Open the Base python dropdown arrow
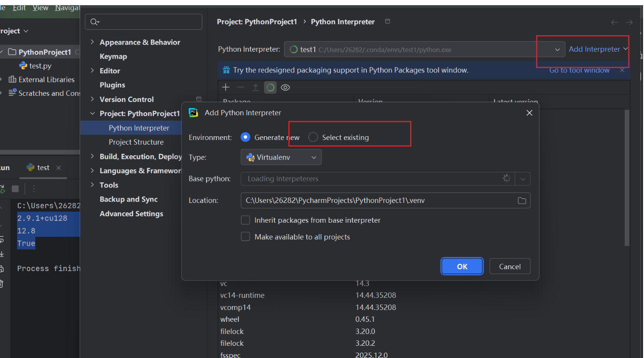The height and width of the screenshot is (358, 644). (x=523, y=179)
